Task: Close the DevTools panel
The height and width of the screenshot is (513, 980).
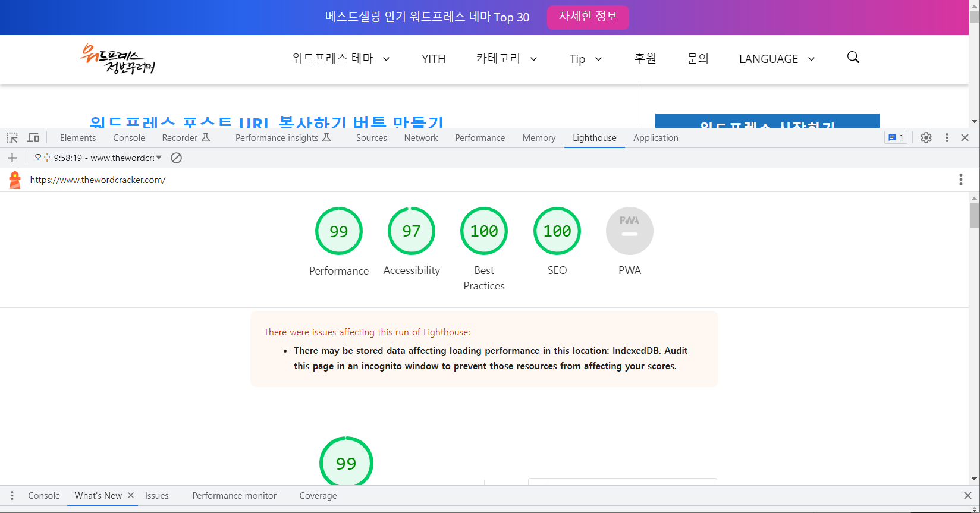Action: 965,138
